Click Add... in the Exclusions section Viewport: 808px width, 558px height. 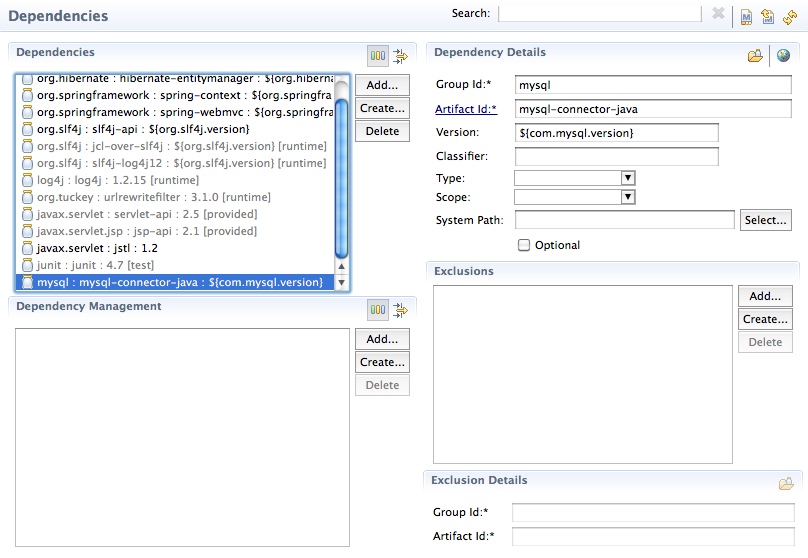(x=765, y=296)
